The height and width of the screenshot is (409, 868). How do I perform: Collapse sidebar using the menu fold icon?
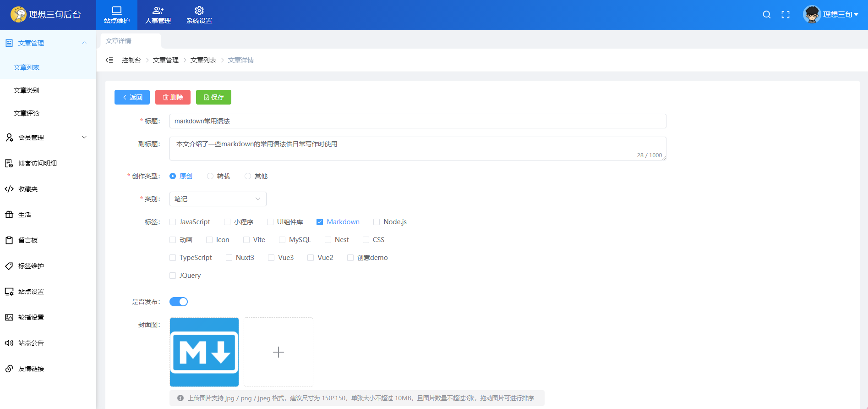(109, 60)
